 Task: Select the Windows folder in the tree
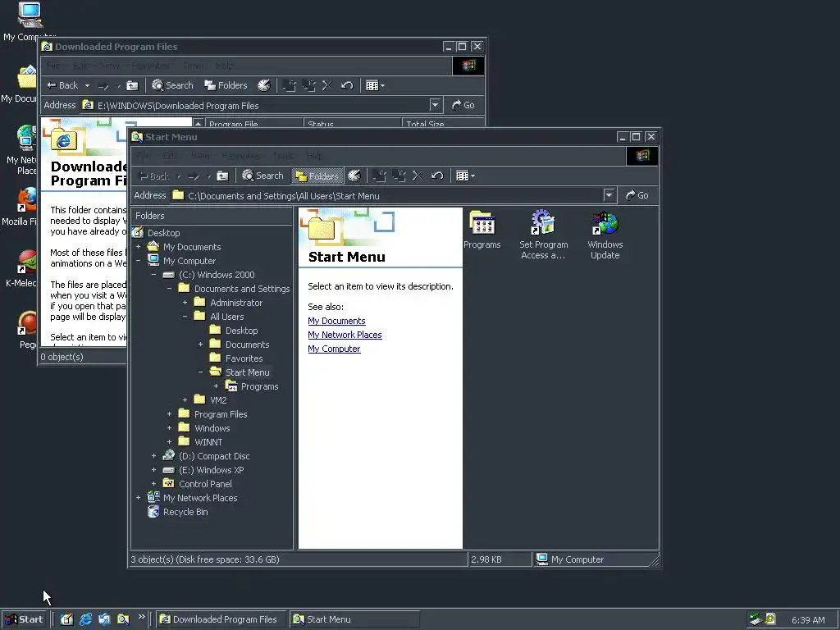[212, 428]
